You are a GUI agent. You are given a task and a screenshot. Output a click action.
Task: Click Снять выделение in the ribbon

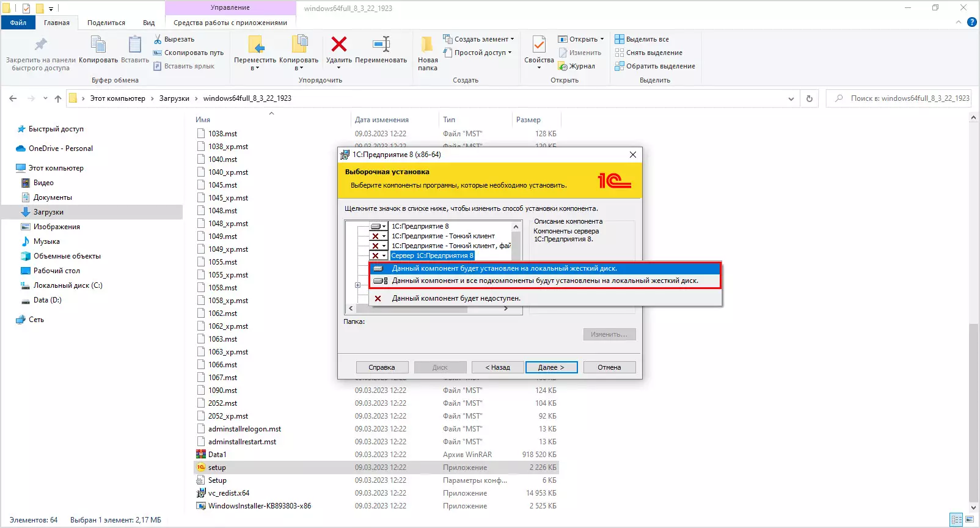tap(648, 53)
